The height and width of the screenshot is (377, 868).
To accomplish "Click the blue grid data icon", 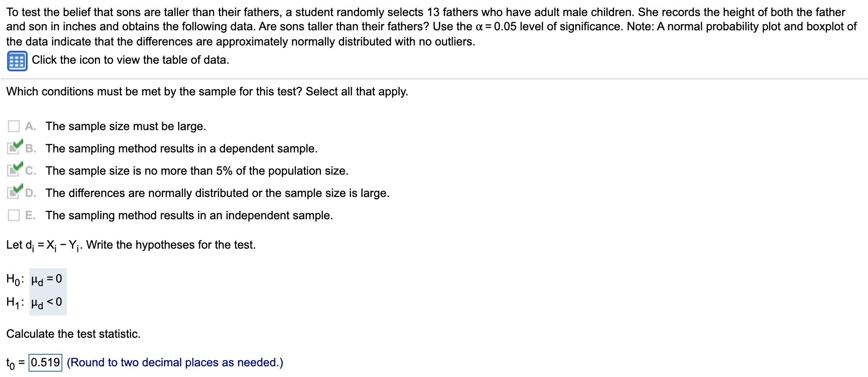I will 16,61.
